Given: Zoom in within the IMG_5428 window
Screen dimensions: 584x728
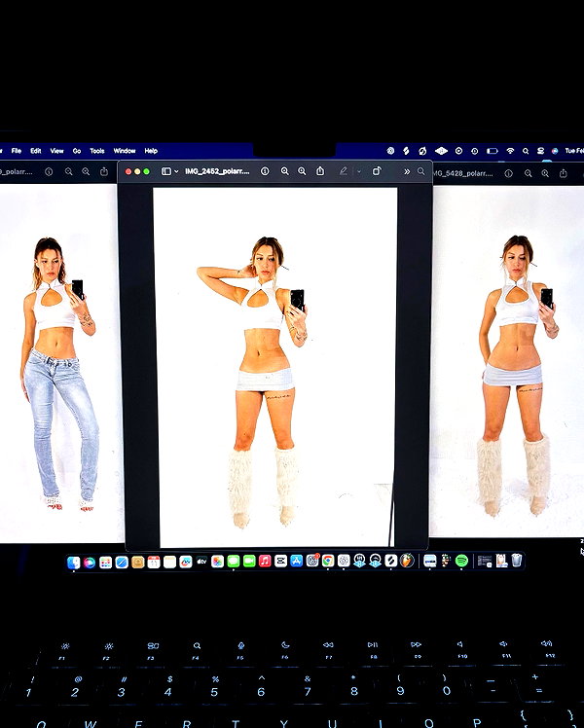Looking at the screenshot, I should [x=545, y=173].
